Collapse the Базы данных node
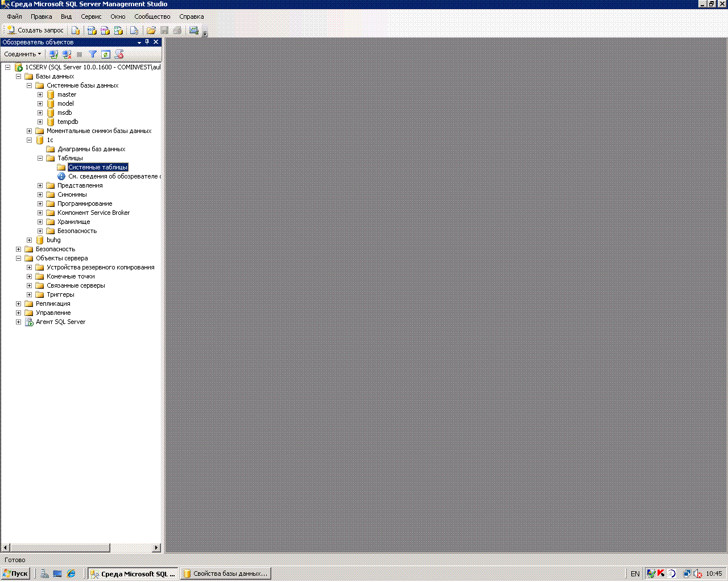The height and width of the screenshot is (582, 728). coord(18,76)
